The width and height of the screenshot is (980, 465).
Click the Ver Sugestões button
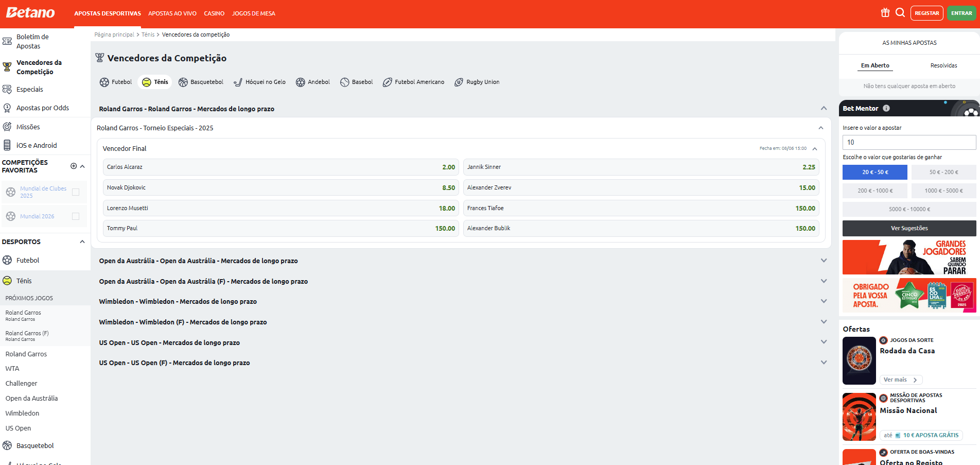tap(909, 228)
